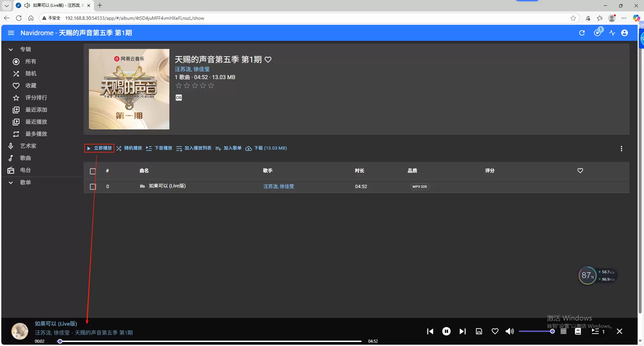Expand the 歌单 sidebar section
The height and width of the screenshot is (346, 644).
click(x=11, y=183)
